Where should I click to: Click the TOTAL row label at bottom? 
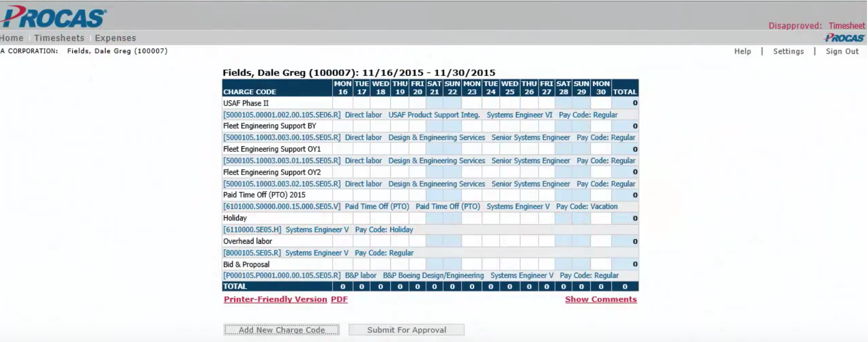235,287
